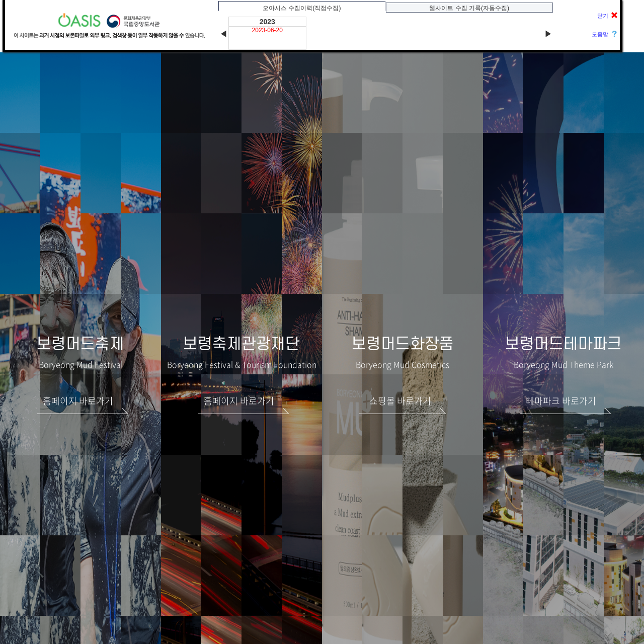Switch to 웹사이트 수집 기록(자동수집) tab
The width and height of the screenshot is (644, 644).
coord(469,8)
